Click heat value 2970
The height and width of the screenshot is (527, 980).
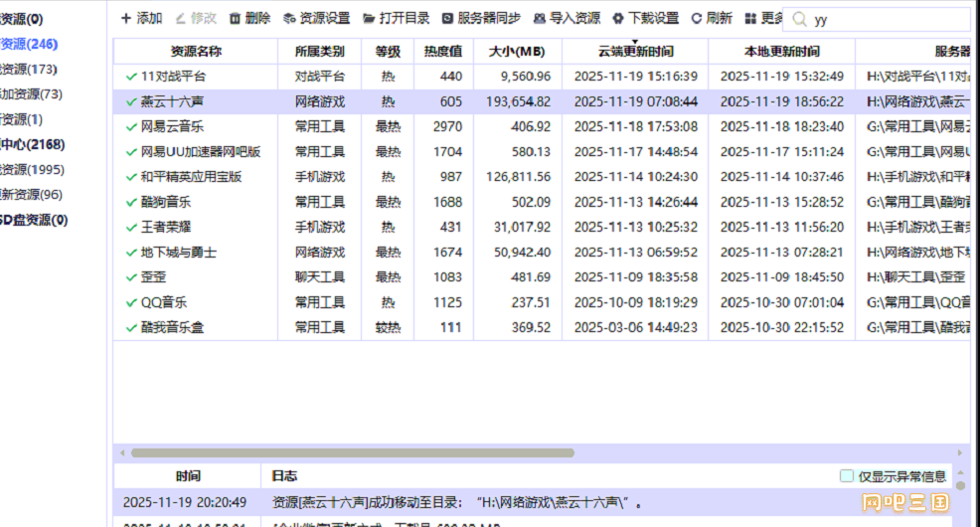[447, 126]
